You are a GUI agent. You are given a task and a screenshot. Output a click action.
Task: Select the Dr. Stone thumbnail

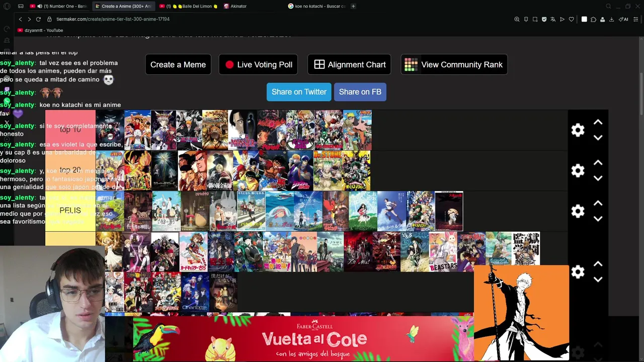328,171
